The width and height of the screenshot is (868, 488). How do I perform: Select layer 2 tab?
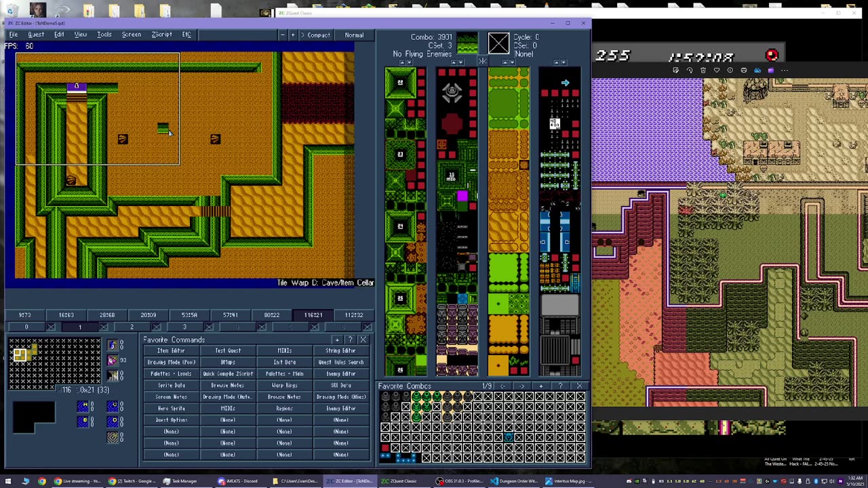click(x=132, y=327)
